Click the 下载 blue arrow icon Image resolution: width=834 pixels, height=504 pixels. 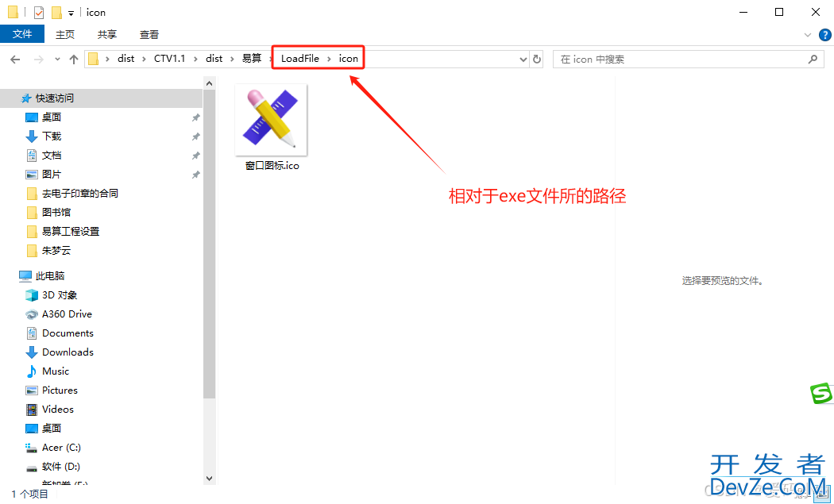coord(32,137)
